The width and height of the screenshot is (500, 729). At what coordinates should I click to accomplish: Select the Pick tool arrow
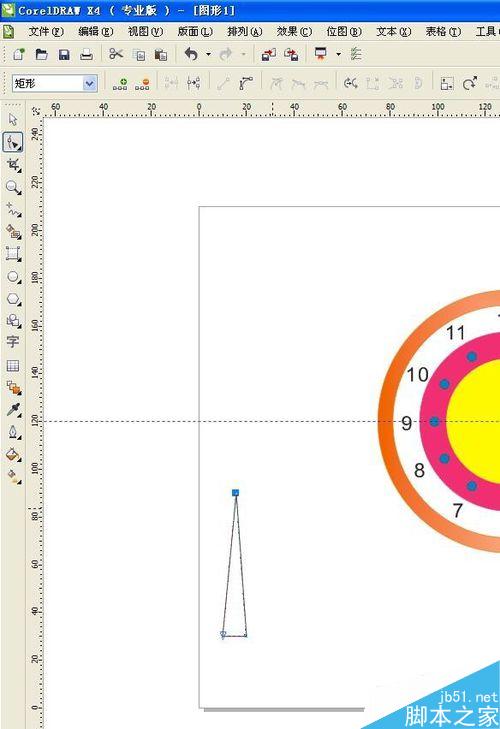(x=13, y=119)
